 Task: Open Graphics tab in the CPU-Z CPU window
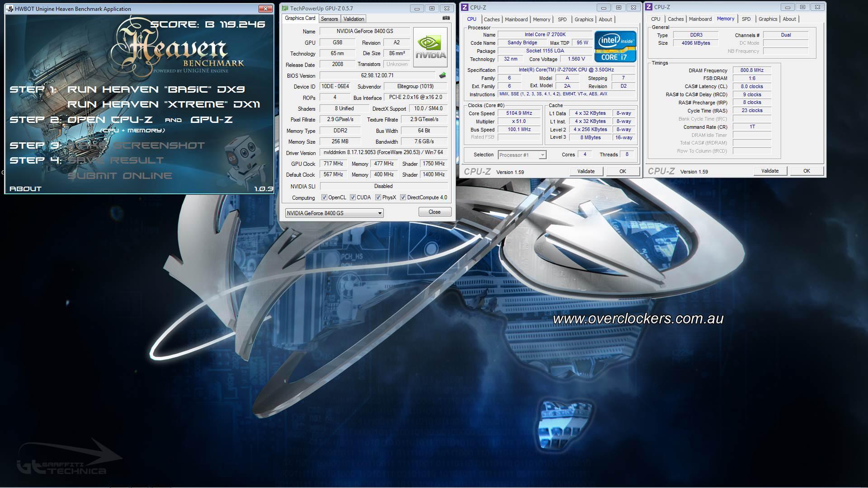point(584,19)
